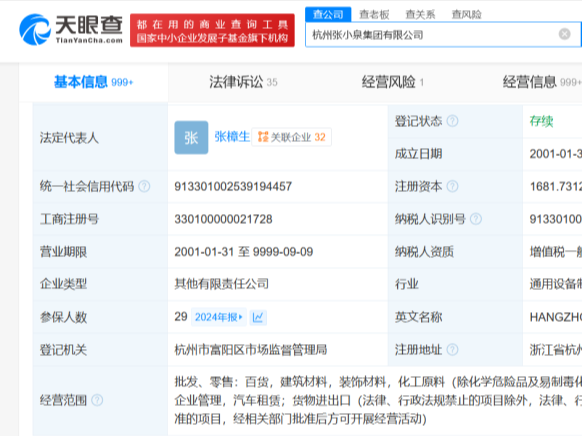Switch to the 法律诉讼 tab
Image resolution: width=582 pixels, height=437 pixels.
tap(243, 82)
